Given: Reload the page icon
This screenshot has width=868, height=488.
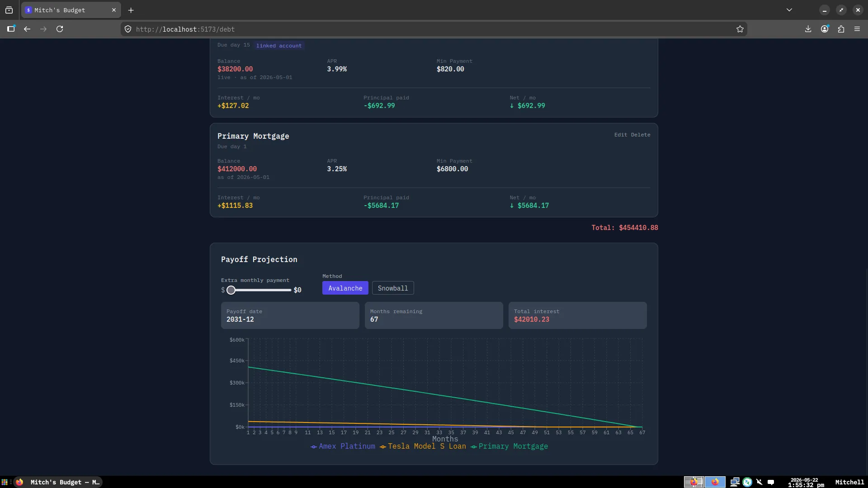Looking at the screenshot, I should point(60,29).
